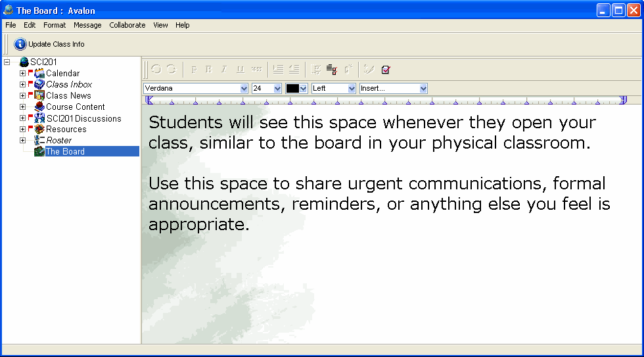Click the Class News icon
644x357 pixels.
(39, 96)
